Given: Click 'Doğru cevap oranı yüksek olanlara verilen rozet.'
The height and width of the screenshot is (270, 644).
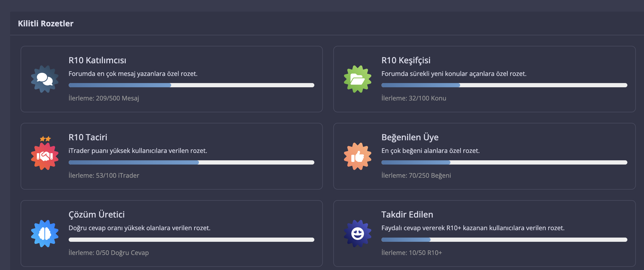Looking at the screenshot, I should click(139, 228).
